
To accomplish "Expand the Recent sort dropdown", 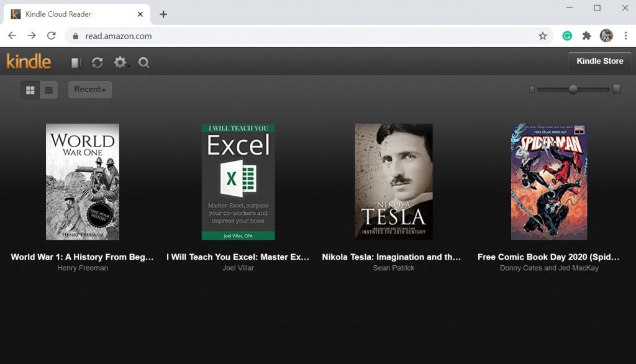I will [90, 90].
